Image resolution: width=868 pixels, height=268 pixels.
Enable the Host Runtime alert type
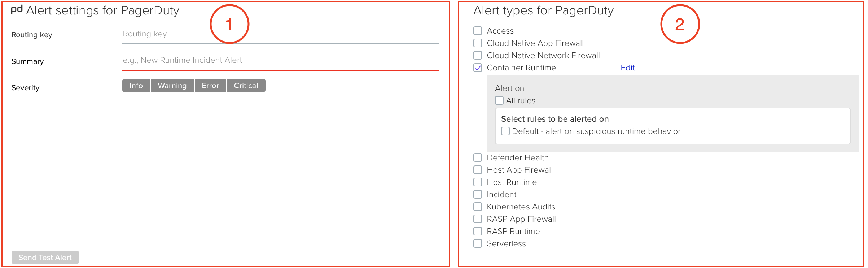pyautogui.click(x=478, y=182)
